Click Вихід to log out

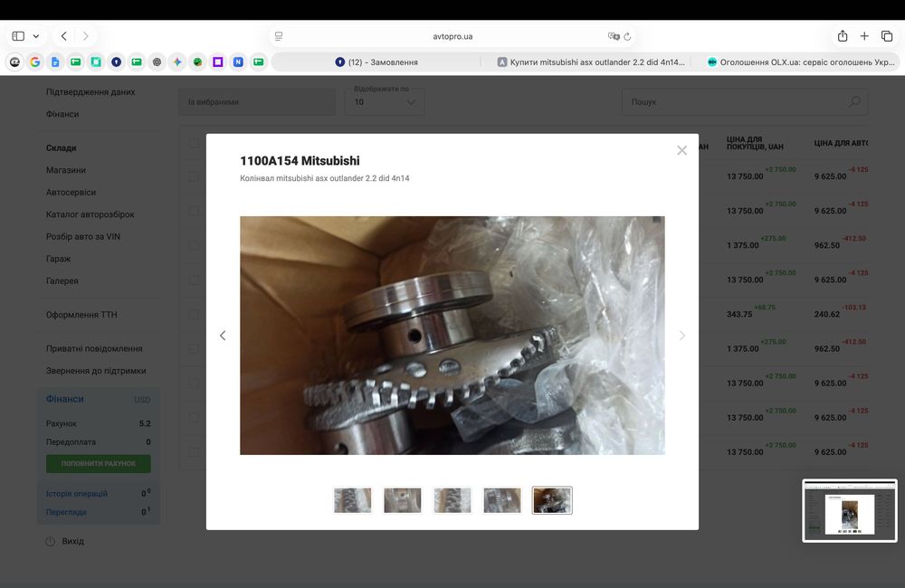(x=72, y=541)
